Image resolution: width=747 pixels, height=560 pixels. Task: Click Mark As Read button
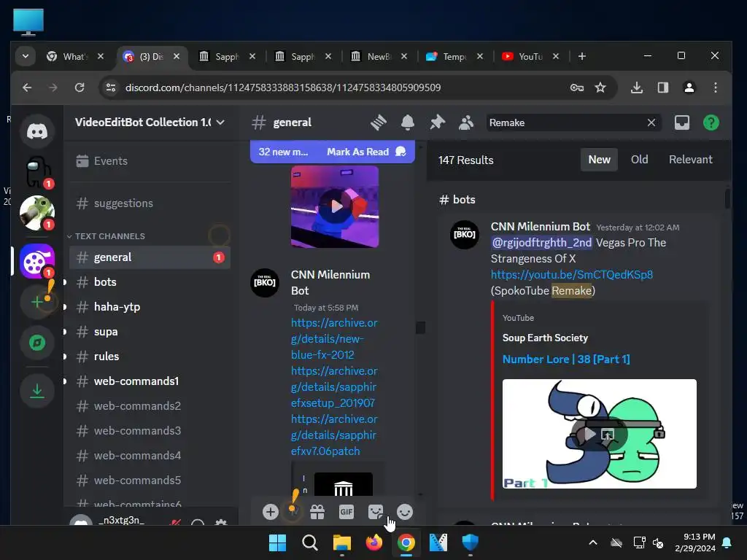point(366,152)
